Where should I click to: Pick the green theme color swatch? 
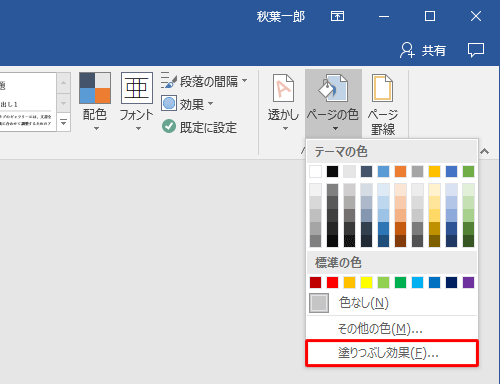point(468,172)
